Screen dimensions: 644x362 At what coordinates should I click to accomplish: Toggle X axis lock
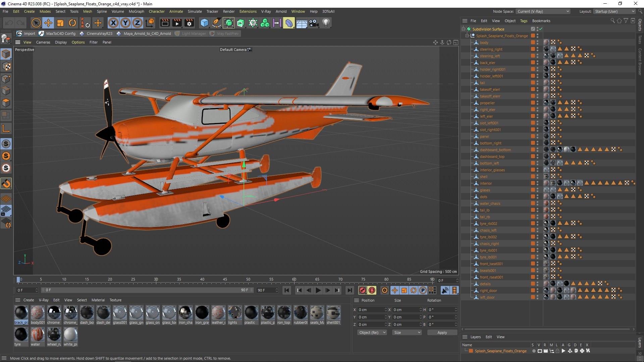(x=113, y=23)
